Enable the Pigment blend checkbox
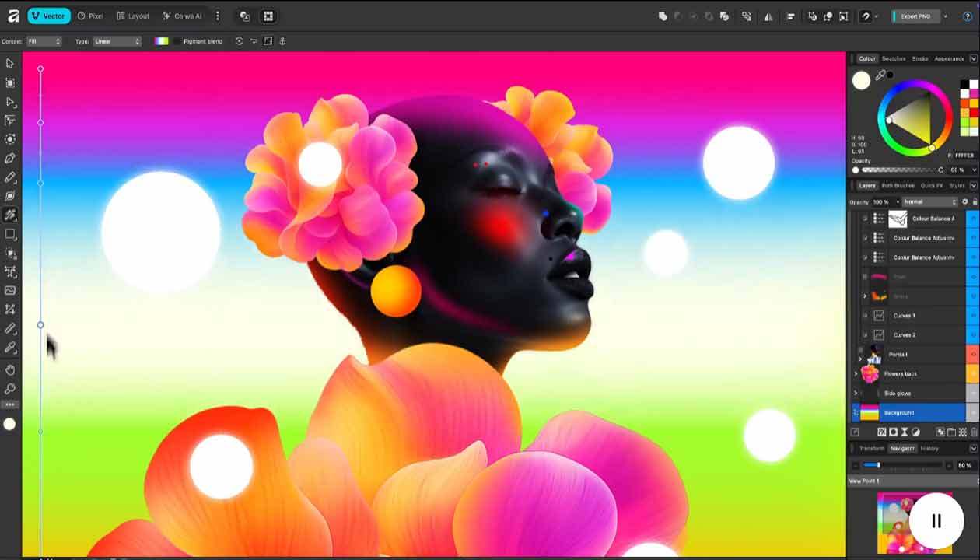The image size is (980, 560). [x=177, y=41]
